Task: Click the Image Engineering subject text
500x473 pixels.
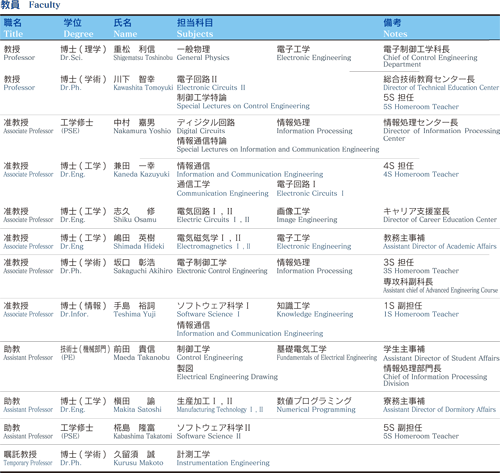Action: point(307,220)
